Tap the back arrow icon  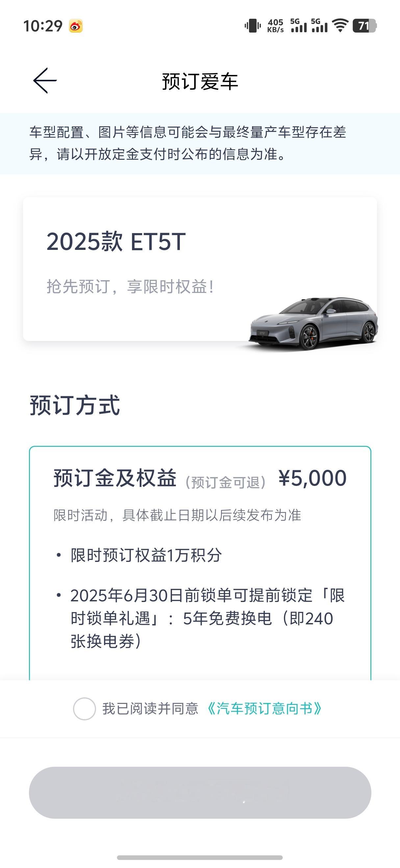[x=45, y=81]
